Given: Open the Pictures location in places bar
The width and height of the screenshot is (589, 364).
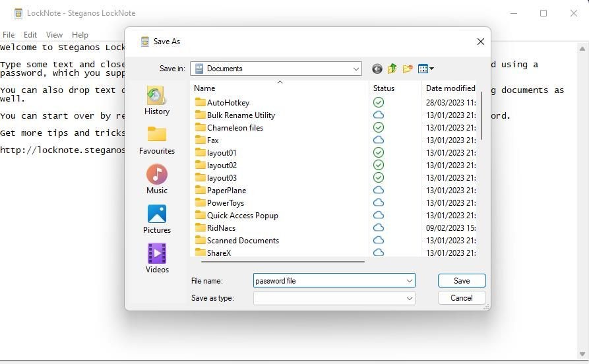Looking at the screenshot, I should pos(156,219).
